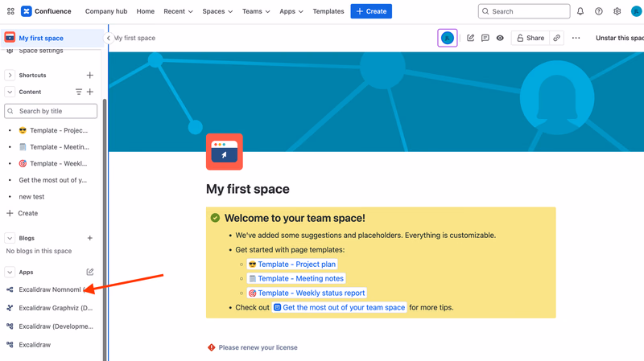Click My first space in sidebar header
Screen dimensions: 644x361
[41, 38]
